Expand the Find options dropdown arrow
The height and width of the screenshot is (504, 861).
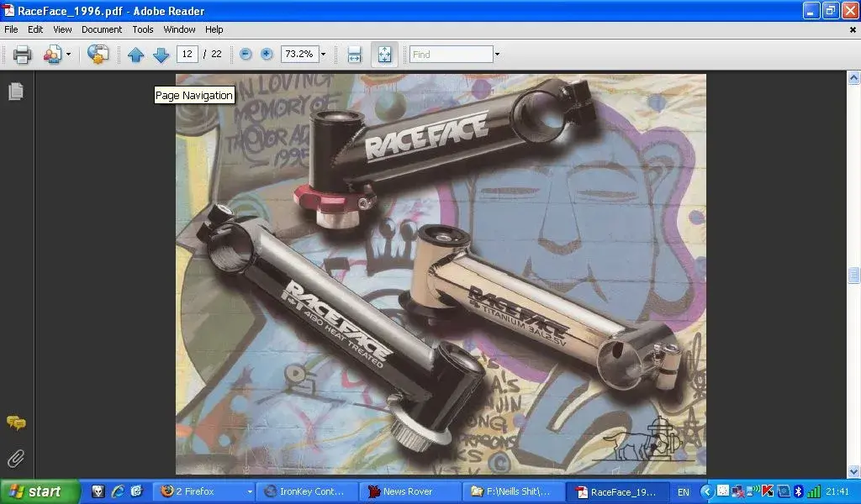point(497,55)
